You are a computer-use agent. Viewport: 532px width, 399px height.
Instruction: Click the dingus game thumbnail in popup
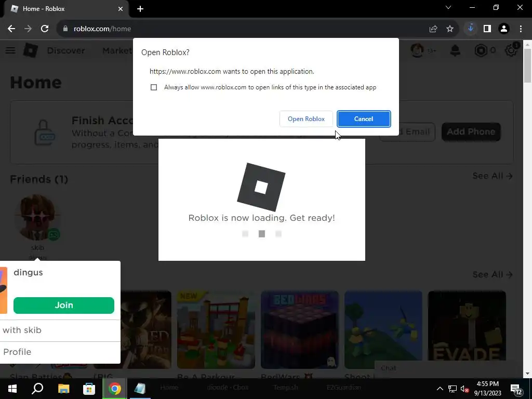click(4, 290)
